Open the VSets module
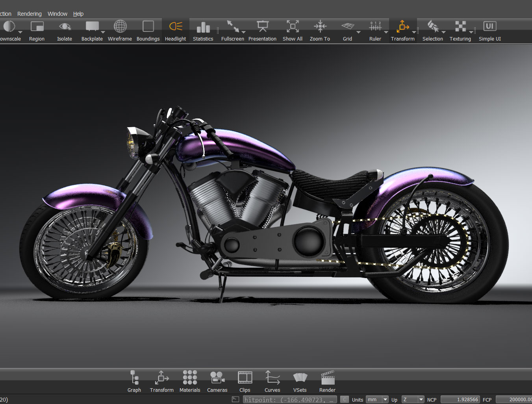The width and height of the screenshot is (532, 404). pos(300,378)
